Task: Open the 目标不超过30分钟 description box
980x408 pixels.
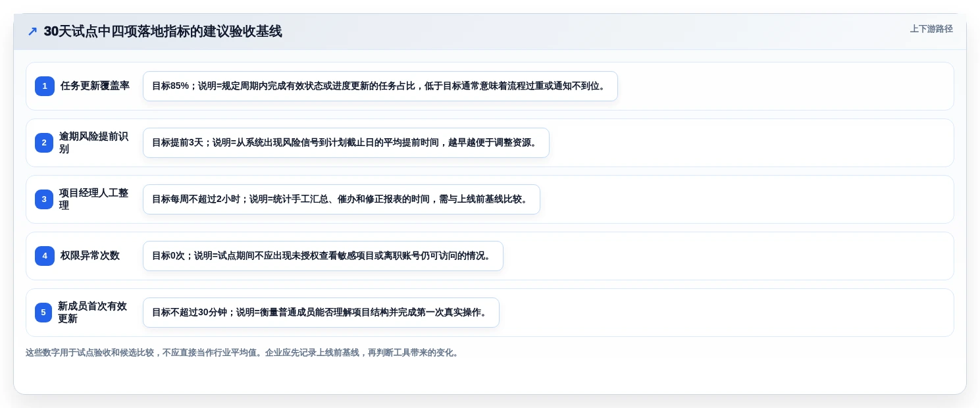Action: pyautogui.click(x=321, y=313)
